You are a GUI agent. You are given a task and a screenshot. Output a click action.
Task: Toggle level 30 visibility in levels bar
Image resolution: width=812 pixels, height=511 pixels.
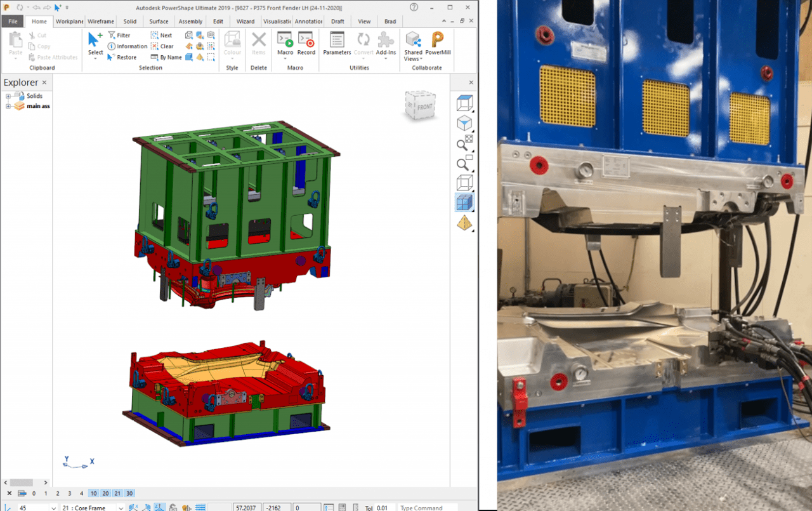pos(129,493)
